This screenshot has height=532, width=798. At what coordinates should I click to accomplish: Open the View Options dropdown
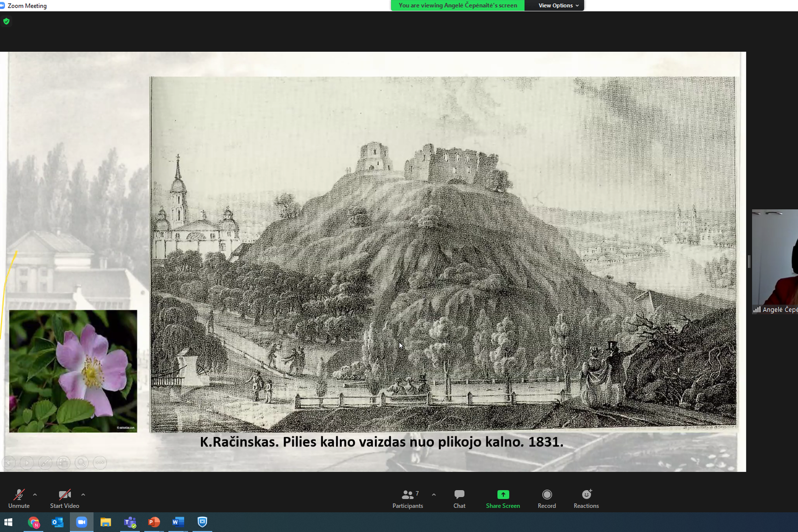[x=558, y=5]
